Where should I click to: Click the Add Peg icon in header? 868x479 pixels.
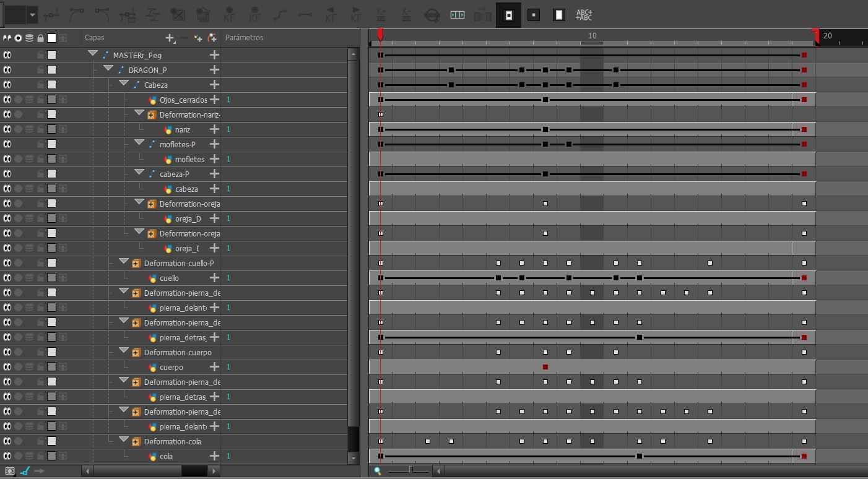212,38
